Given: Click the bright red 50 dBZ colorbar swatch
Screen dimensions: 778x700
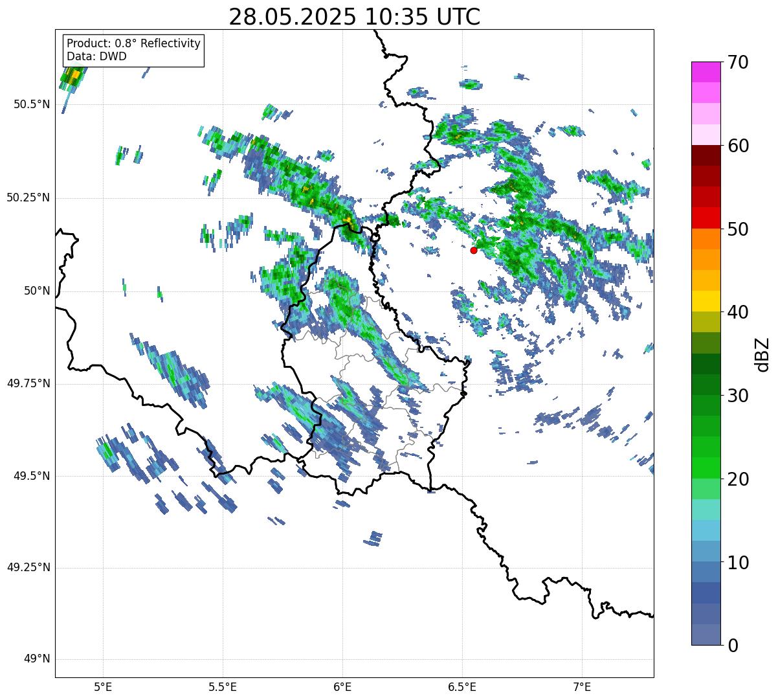Looking at the screenshot, I should (706, 218).
